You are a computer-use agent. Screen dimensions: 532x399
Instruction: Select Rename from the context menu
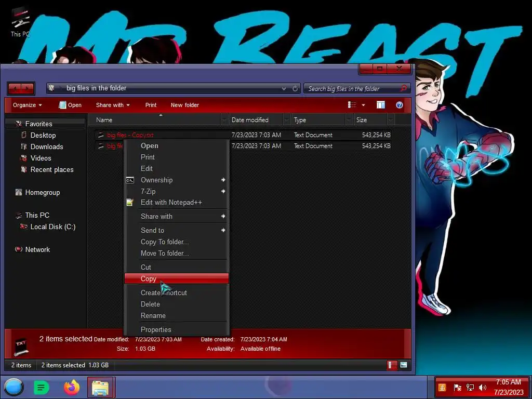177,315
